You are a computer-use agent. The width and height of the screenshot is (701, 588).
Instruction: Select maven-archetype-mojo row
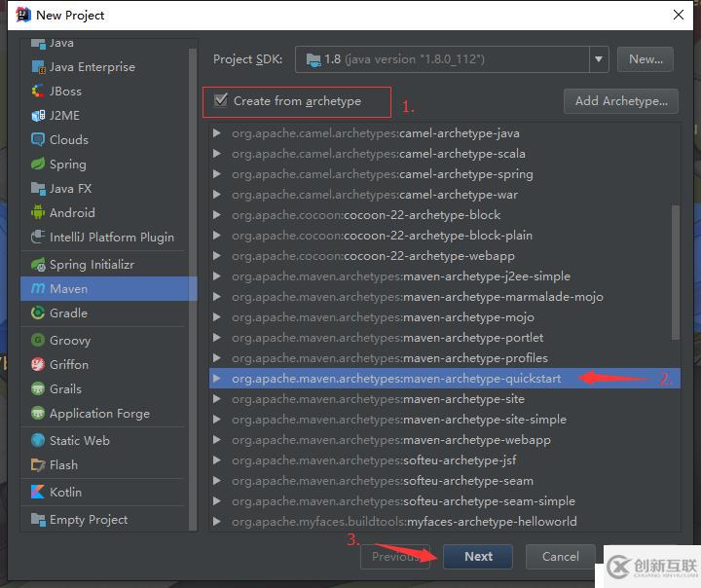point(444,317)
